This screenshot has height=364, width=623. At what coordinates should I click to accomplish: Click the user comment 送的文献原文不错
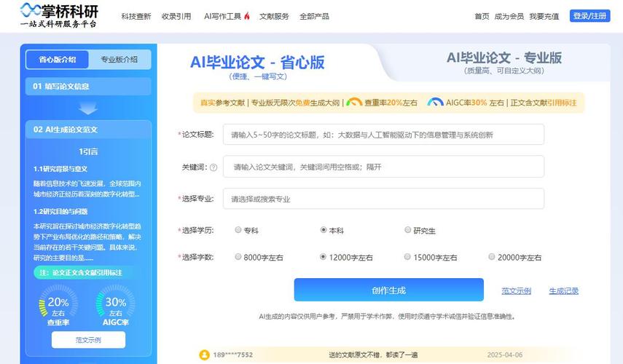click(373, 355)
